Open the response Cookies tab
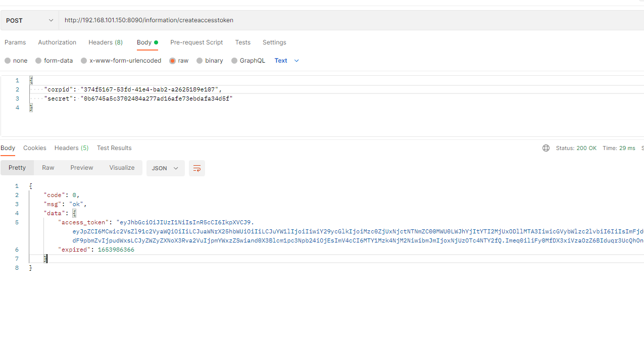Viewport: 644px width, 341px height. click(35, 148)
